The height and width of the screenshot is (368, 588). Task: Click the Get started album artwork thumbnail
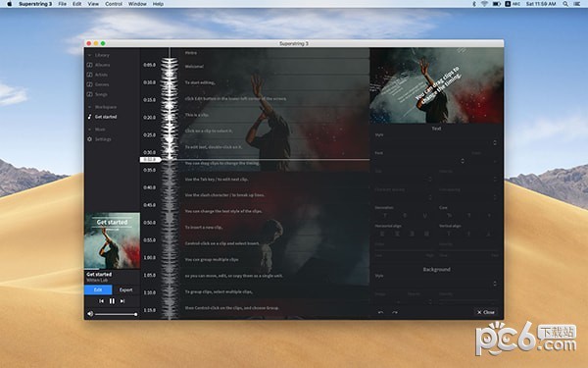pos(112,240)
